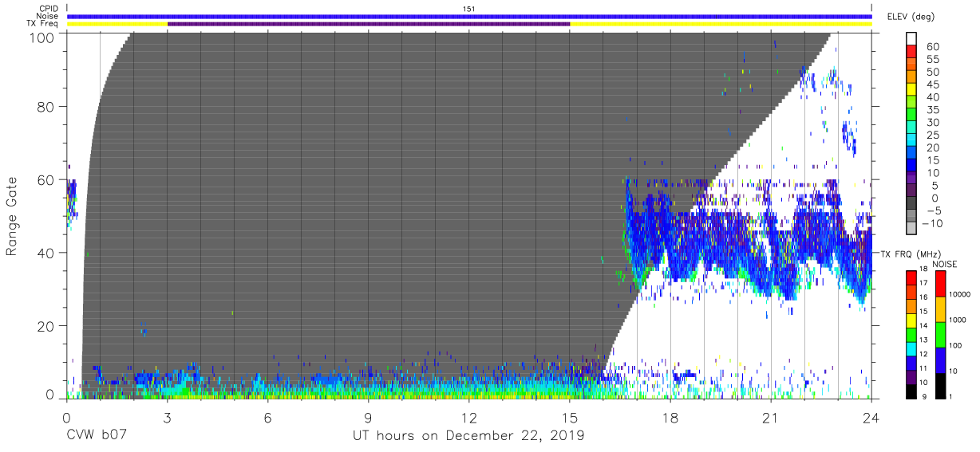
Task: Click the '35' label on ELEV colorbar
Action: tap(932, 110)
